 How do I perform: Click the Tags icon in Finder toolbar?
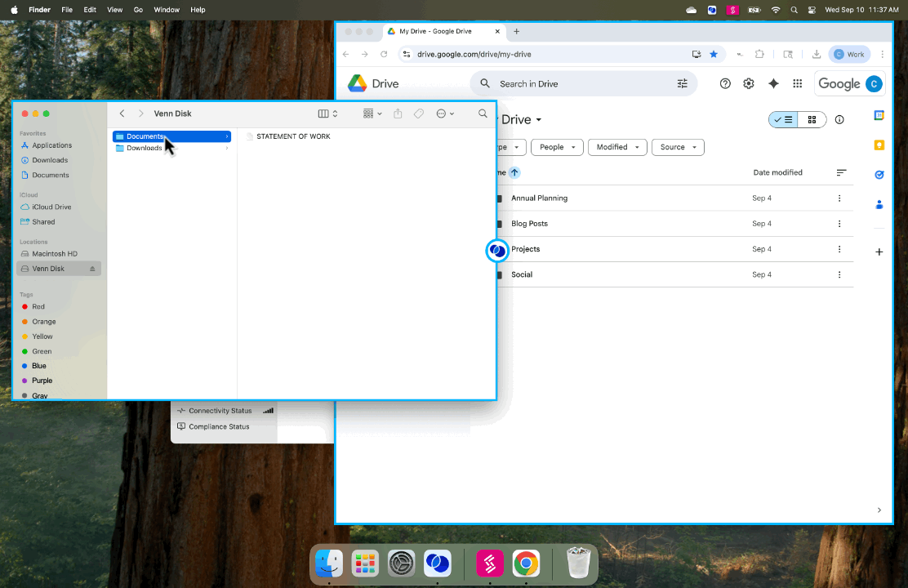click(419, 114)
